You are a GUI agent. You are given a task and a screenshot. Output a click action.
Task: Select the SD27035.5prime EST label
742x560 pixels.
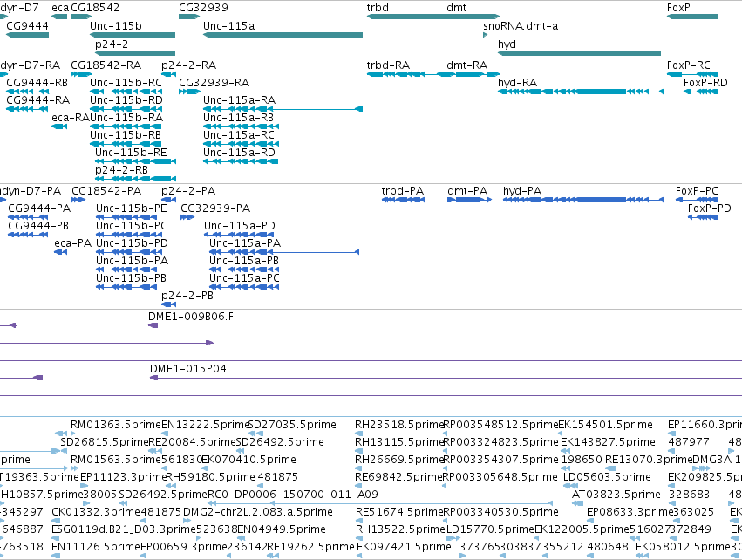[292, 425]
